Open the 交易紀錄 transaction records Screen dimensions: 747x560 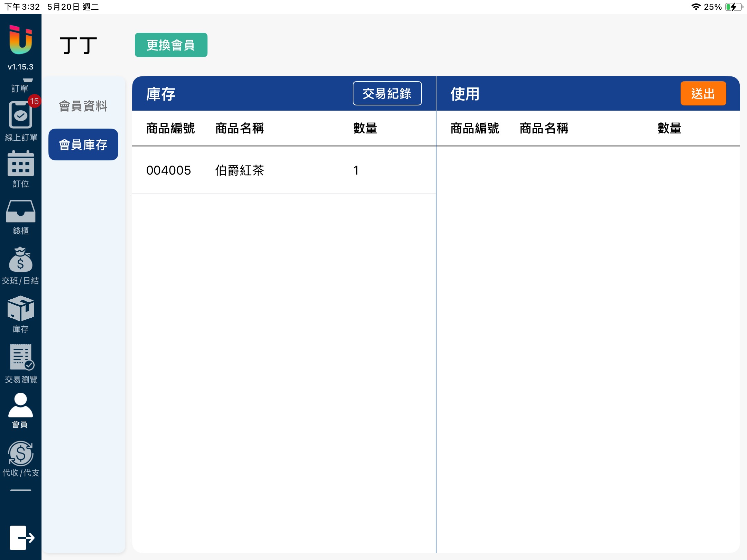point(387,94)
